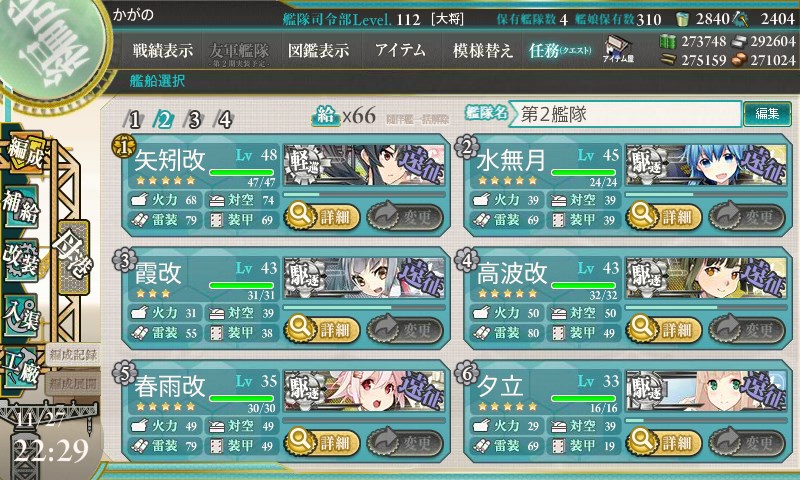This screenshot has width=800, height=480.
Task: Open the 戦績表示 records menu
Action: click(x=163, y=50)
